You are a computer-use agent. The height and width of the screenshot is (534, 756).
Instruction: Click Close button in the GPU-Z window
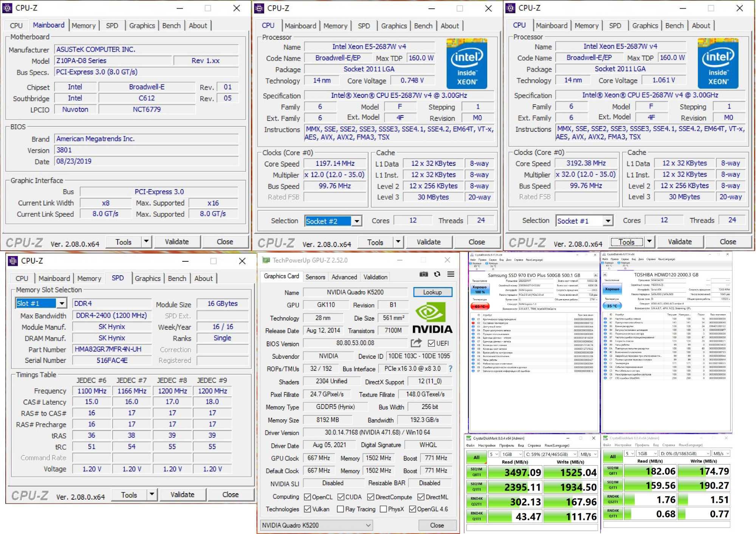coord(437,525)
